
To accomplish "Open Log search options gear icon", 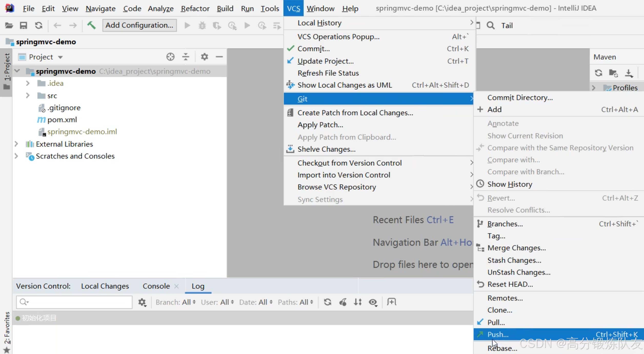I will (x=142, y=302).
